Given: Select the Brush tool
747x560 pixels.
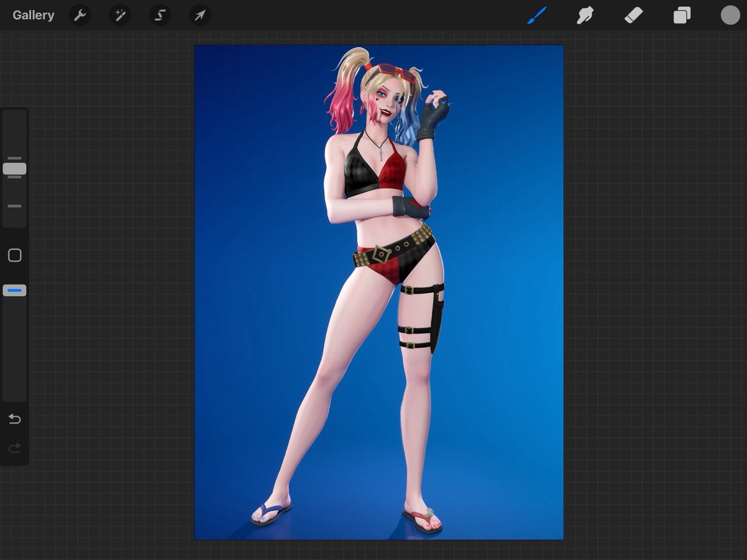Looking at the screenshot, I should coord(537,15).
